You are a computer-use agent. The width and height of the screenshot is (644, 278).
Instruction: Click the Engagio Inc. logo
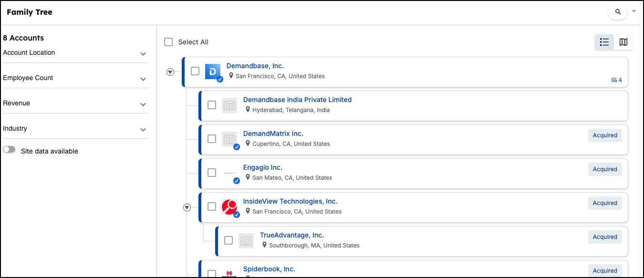(x=229, y=173)
